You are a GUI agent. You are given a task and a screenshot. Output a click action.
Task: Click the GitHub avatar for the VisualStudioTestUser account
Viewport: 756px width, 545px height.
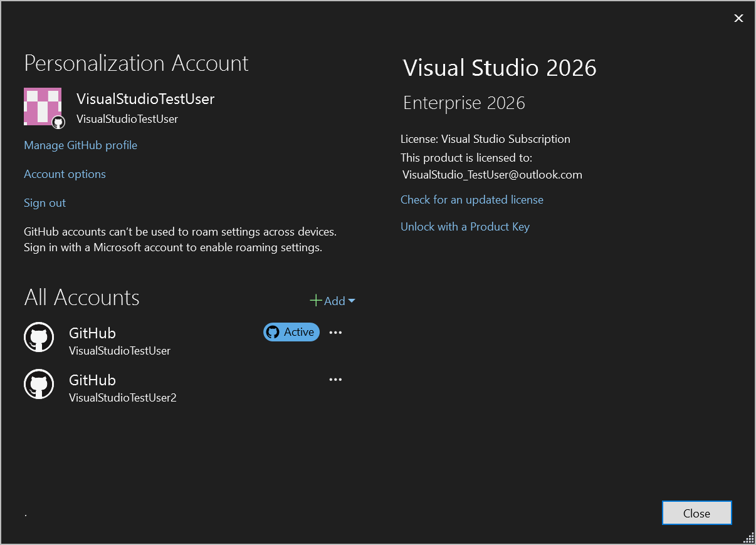pos(39,337)
